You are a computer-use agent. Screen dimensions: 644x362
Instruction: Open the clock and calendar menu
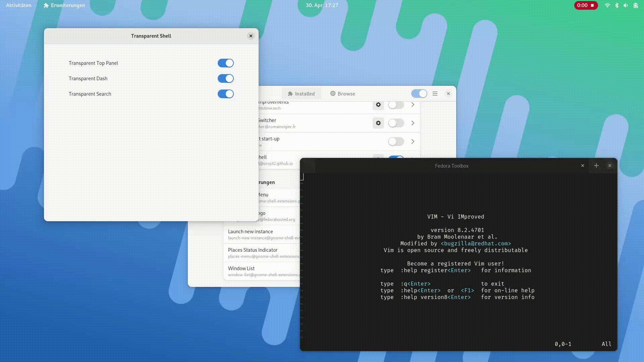[322, 5]
